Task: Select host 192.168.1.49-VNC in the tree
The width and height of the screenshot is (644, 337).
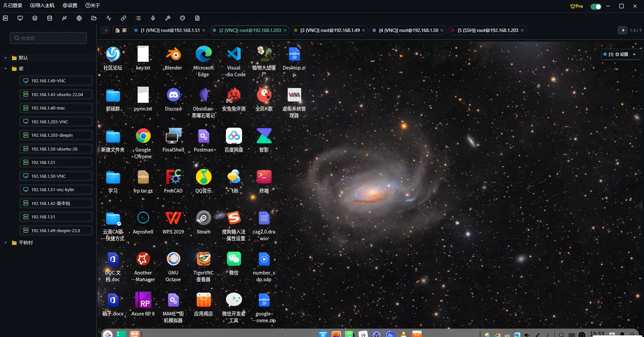Action: click(56, 81)
